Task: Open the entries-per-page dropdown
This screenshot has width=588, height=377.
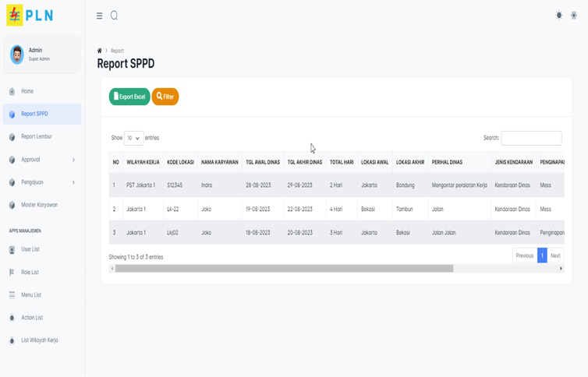Action: click(133, 138)
